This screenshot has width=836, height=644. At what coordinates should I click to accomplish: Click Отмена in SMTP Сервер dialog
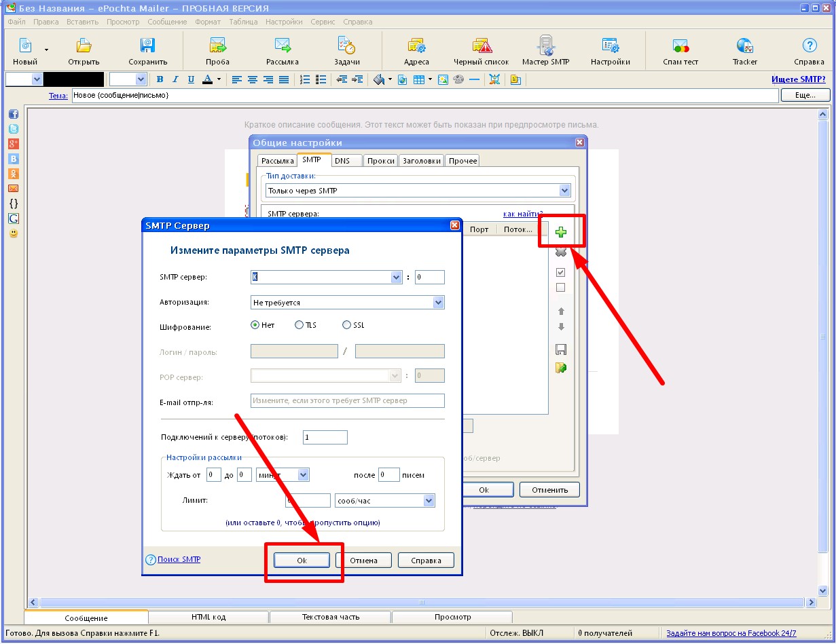coord(364,561)
